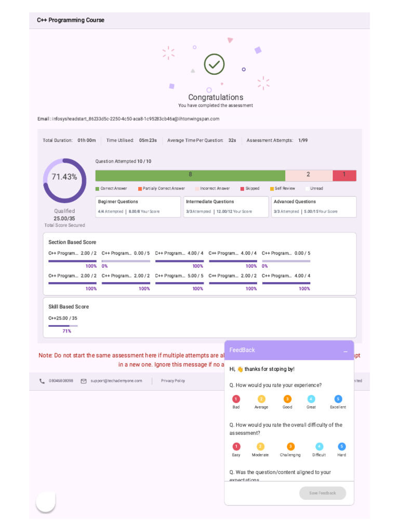Click the footer phone number 08046808098
This screenshot has width=399, height=532.
pos(61,381)
